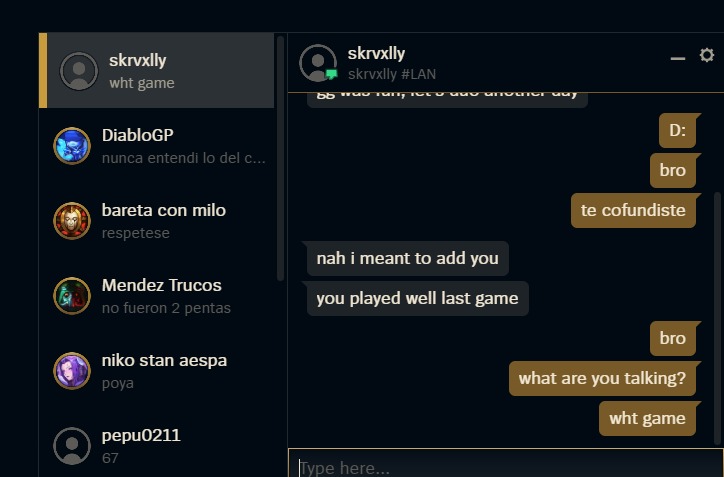Screen dimensions: 724x477
Task: Select DiabloGP's blue avatar icon
Action: coord(72,146)
